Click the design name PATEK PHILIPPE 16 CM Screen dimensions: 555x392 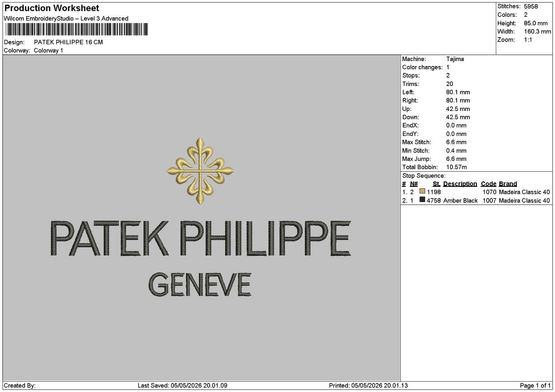[x=68, y=42]
